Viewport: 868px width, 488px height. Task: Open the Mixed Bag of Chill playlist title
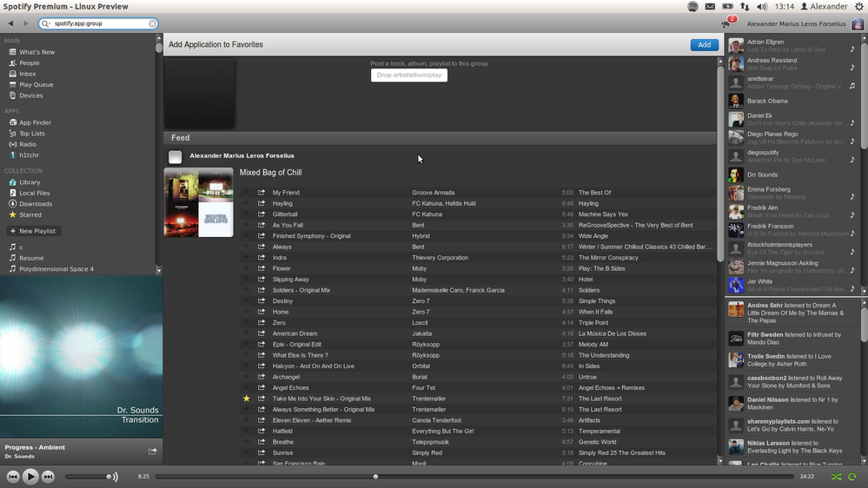click(270, 172)
